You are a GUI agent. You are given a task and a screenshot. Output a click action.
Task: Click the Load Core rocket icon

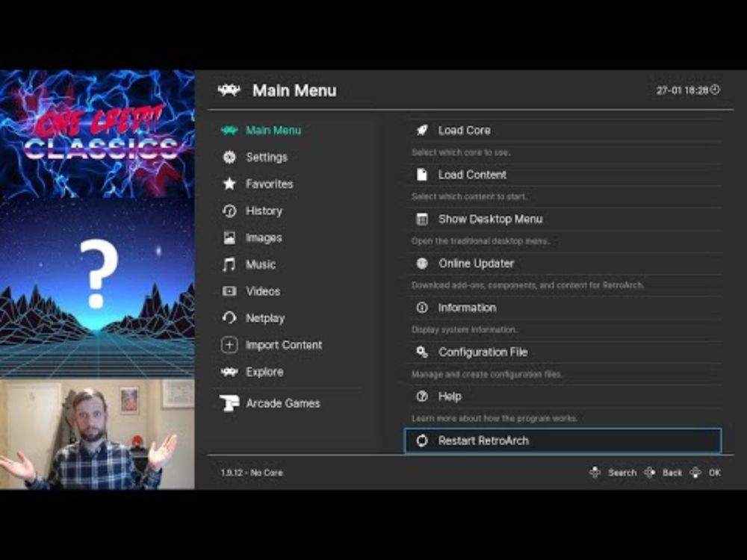(x=422, y=130)
